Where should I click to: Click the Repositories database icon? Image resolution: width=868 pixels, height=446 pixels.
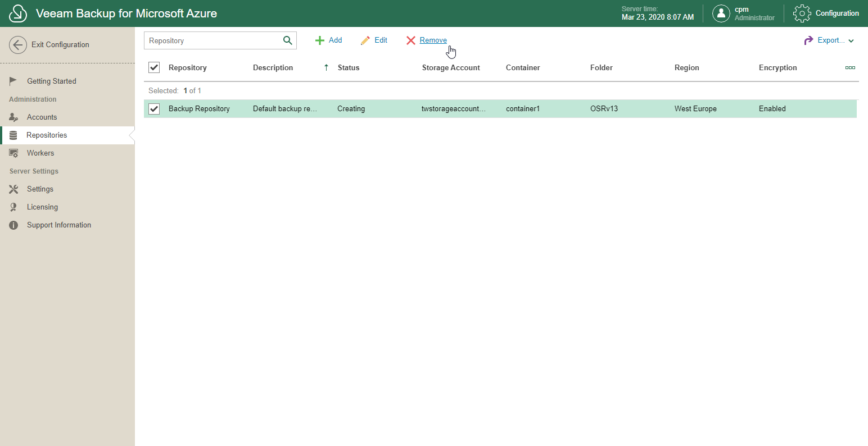coord(13,135)
